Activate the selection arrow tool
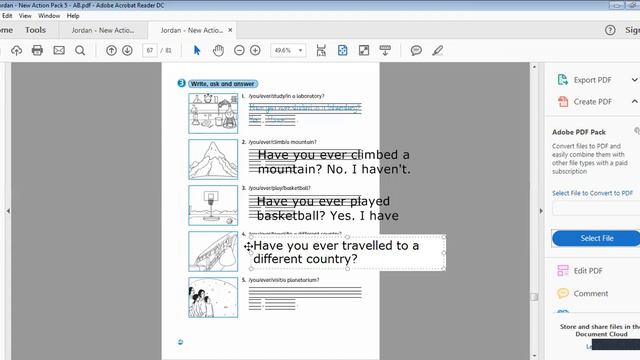The width and height of the screenshot is (640, 360). [197, 50]
